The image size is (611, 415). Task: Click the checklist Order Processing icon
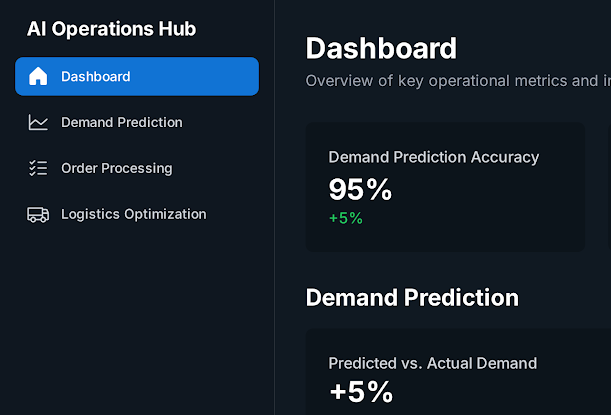[x=38, y=168]
